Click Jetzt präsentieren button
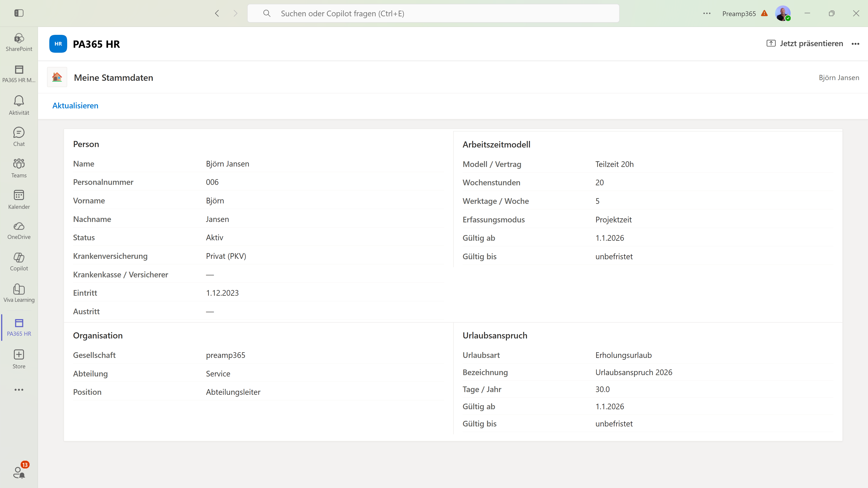 [x=805, y=43]
